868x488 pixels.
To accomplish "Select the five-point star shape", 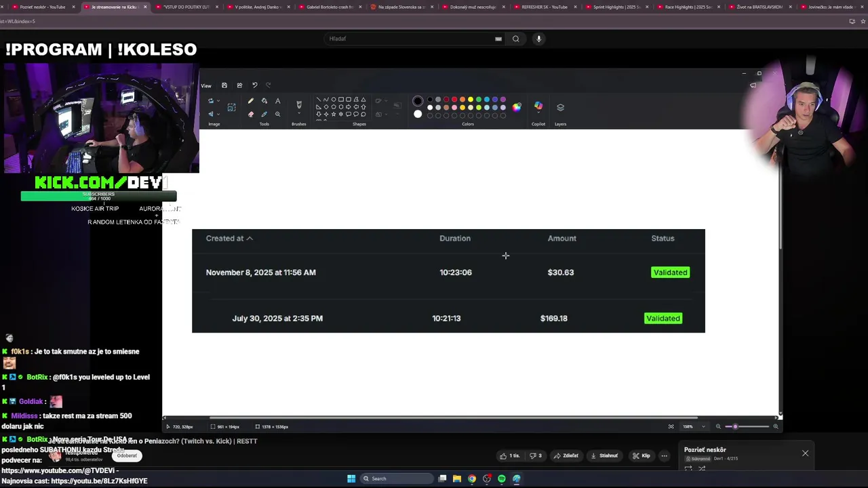I will coord(334,115).
